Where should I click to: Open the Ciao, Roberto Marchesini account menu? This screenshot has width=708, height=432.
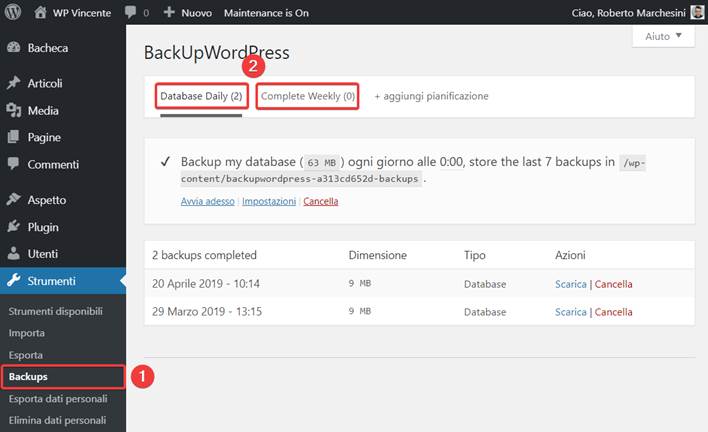tap(629, 13)
